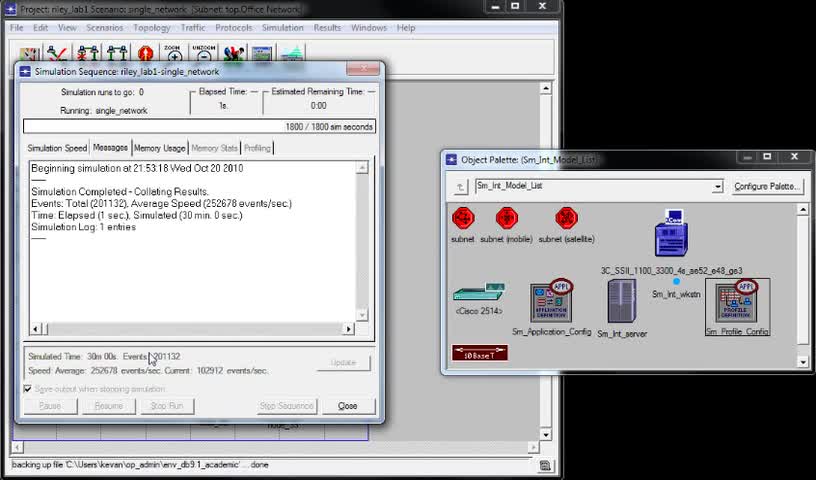Close the Simulation Sequence dialog with X
The height and width of the screenshot is (480, 816).
pos(364,69)
